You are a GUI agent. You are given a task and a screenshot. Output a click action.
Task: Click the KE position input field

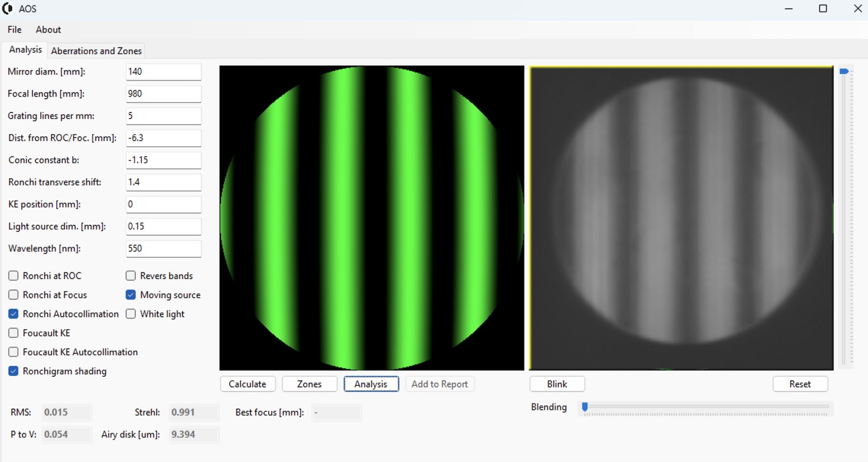click(x=163, y=204)
